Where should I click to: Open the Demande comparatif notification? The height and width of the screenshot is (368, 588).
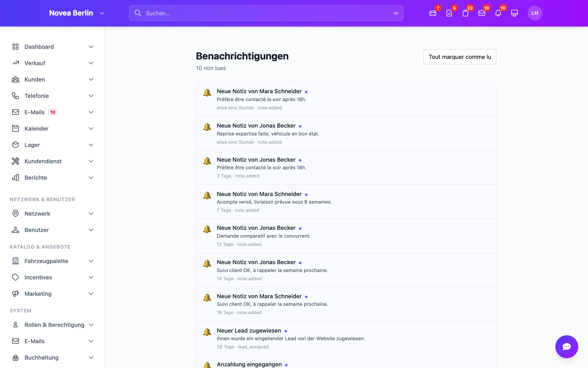pyautogui.click(x=346, y=236)
